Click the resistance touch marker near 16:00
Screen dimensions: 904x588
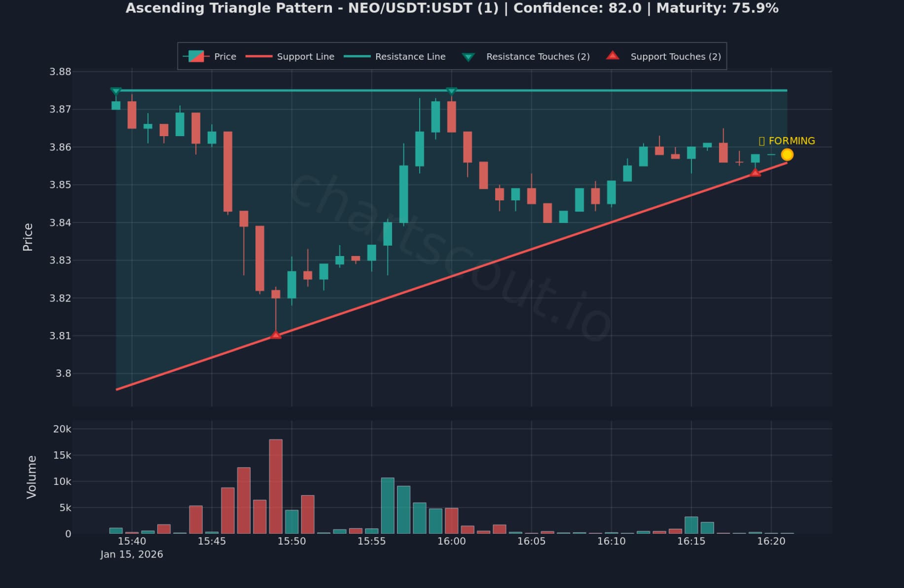coord(452,91)
